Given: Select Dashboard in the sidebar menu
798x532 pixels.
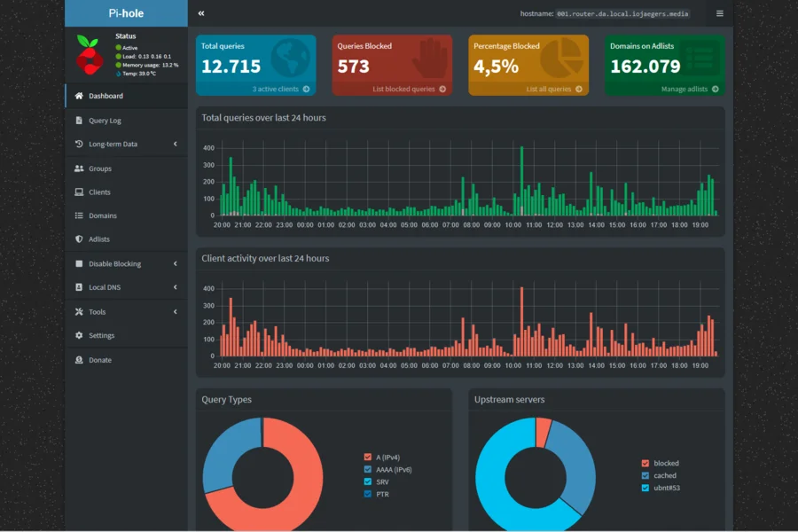Looking at the screenshot, I should 126,96.
